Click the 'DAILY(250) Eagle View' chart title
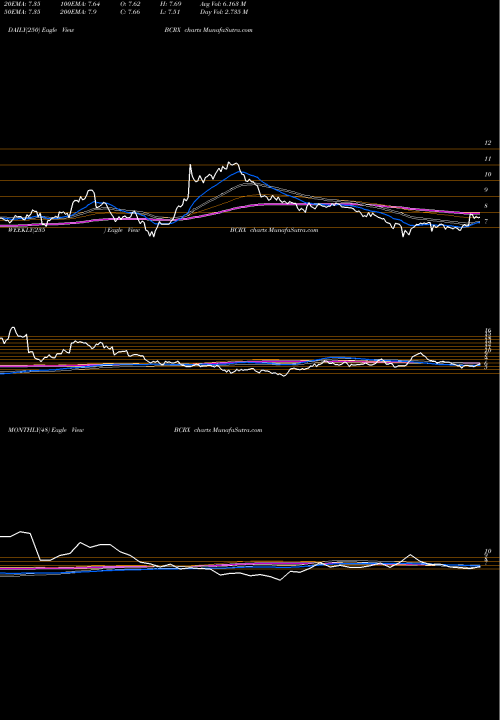Viewport: 500px width, 720px height. 41,30
